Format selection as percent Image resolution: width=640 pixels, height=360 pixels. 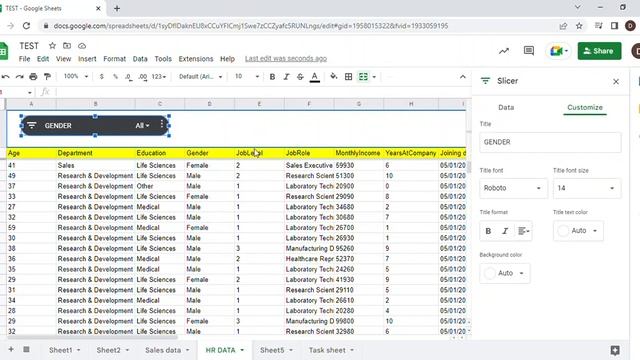click(116, 77)
